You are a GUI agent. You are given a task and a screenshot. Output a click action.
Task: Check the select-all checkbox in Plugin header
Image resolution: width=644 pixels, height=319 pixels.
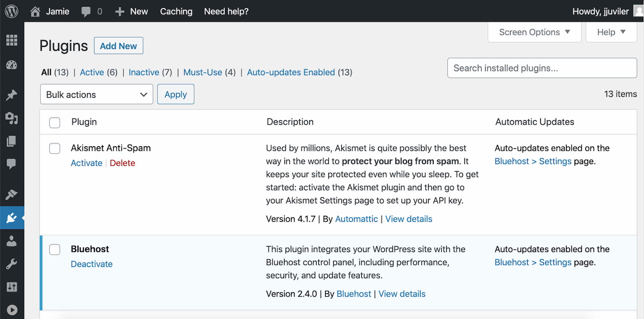click(x=55, y=123)
